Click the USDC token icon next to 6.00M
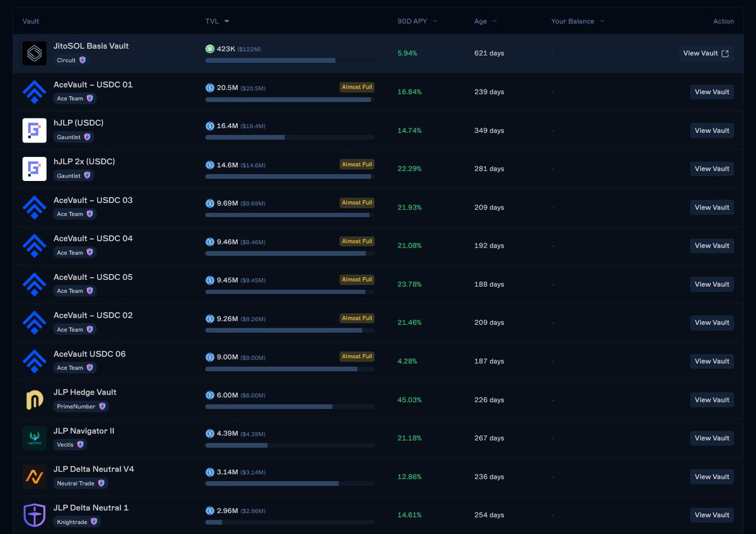Screen dimensions: 756x534 [210, 395]
